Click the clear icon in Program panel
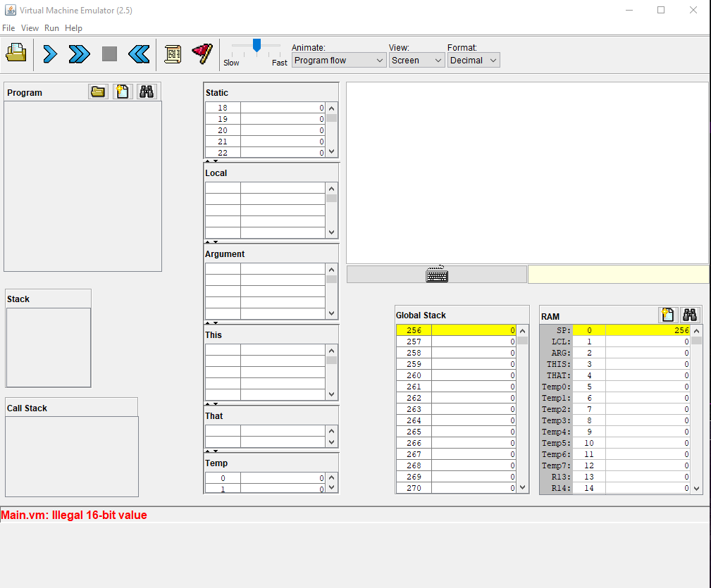Viewport: 711px width, 588px height. pos(123,92)
